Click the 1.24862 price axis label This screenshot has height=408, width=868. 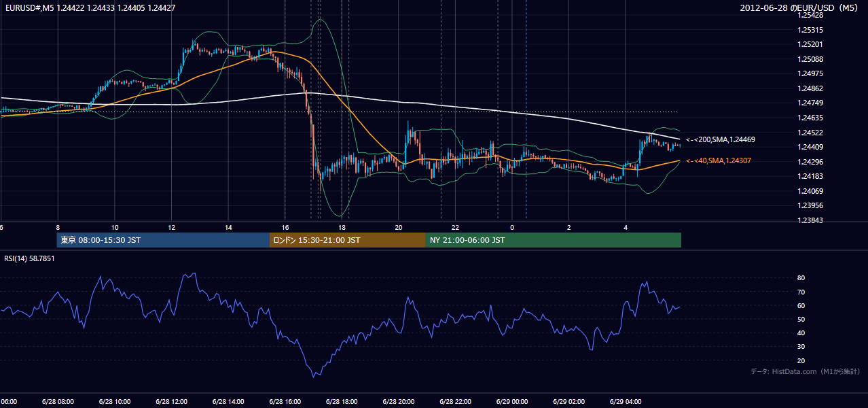pos(810,88)
